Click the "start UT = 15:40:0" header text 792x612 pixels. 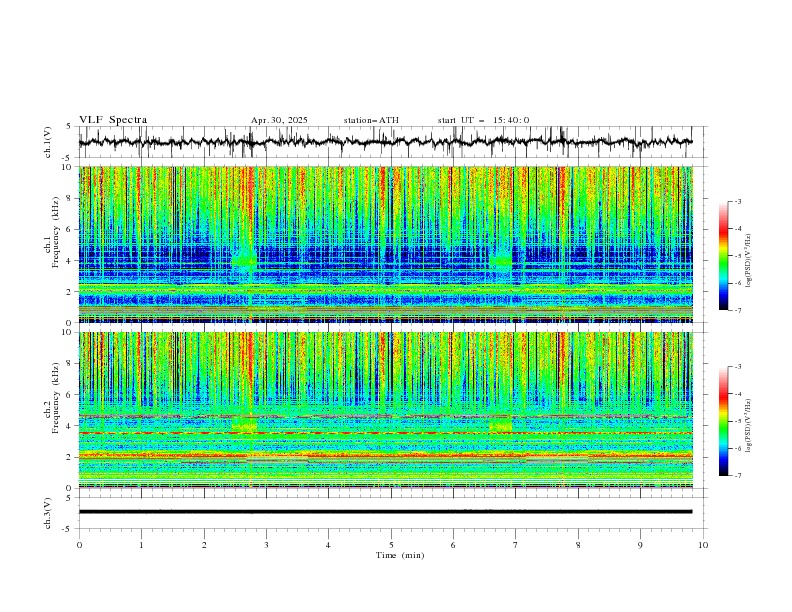click(483, 120)
